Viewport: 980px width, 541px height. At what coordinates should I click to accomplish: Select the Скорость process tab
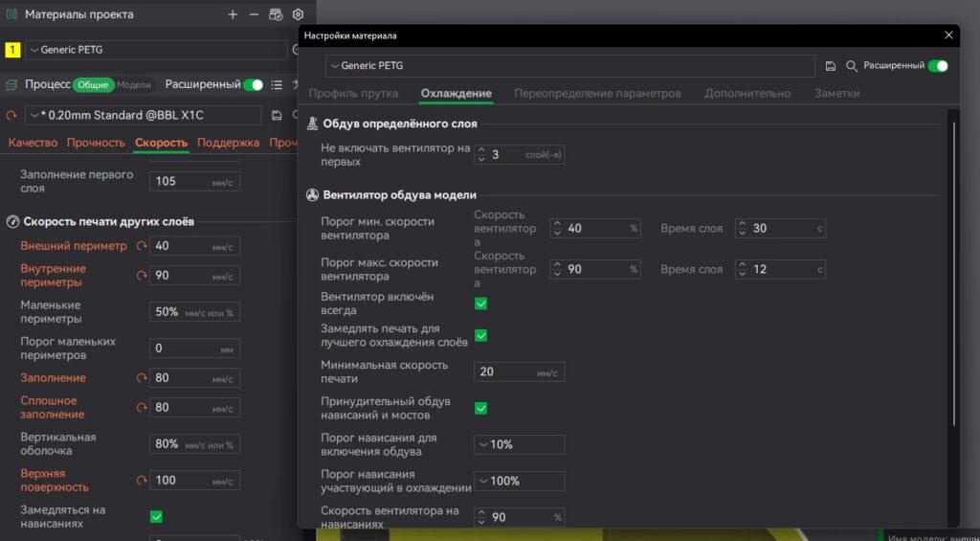pos(161,143)
